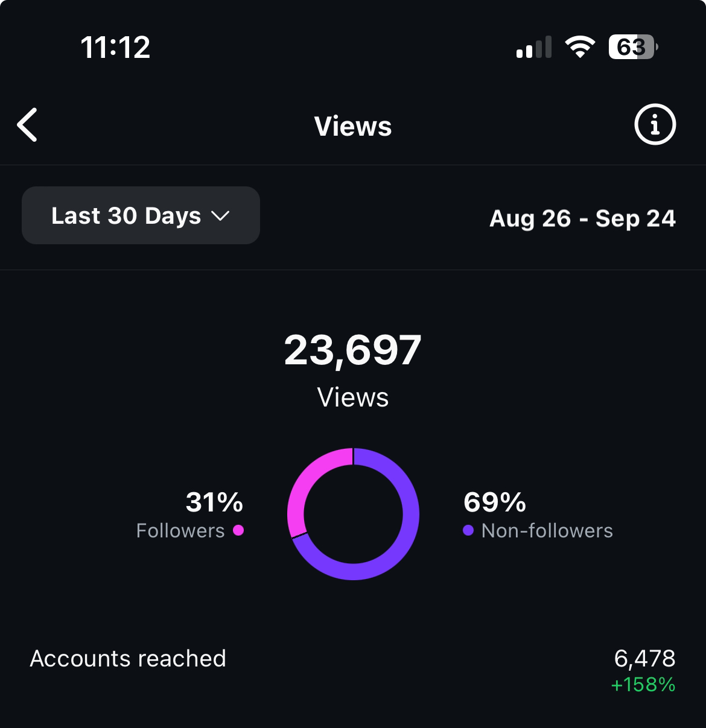
Task: Tap the purple Non-followers legend dot
Action: (x=468, y=530)
